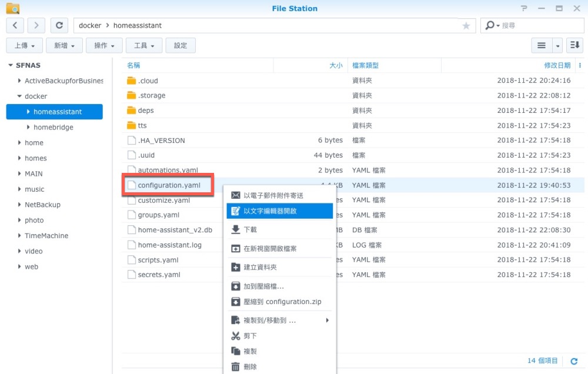Click the 設定 button
Image resolution: width=588 pixels, height=374 pixels.
tap(181, 45)
